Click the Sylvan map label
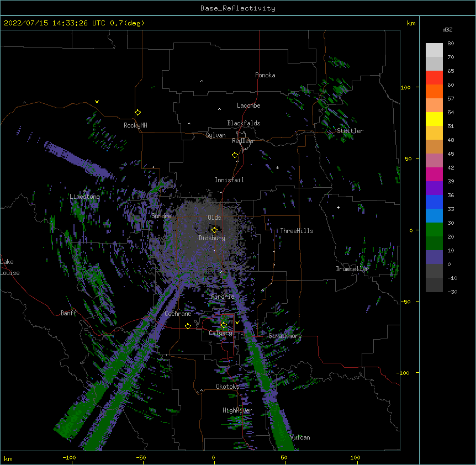 click(215, 135)
